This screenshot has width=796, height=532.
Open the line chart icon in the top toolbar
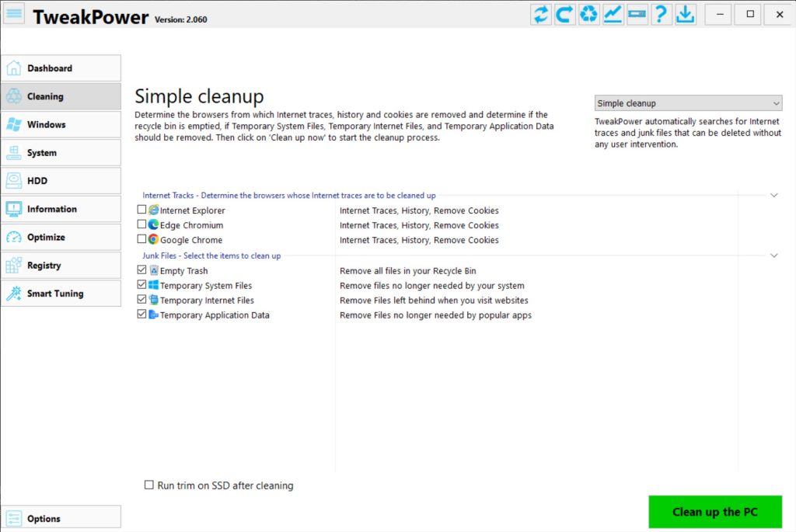(613, 14)
